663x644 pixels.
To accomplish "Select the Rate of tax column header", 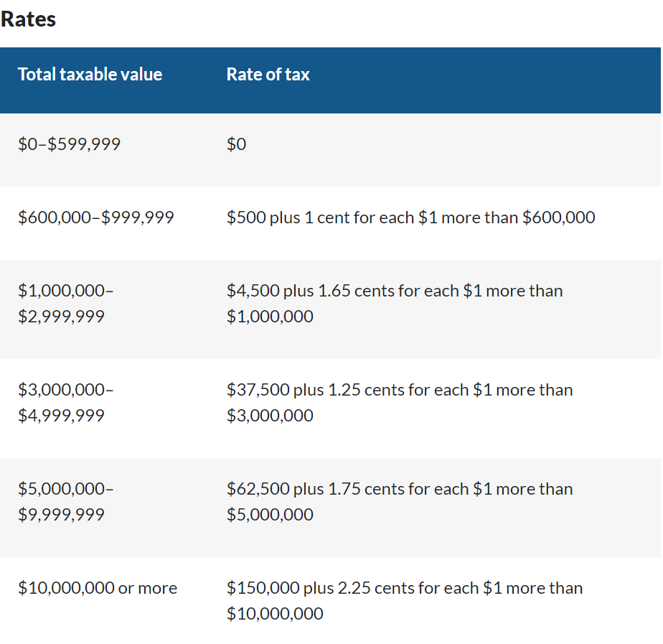I will point(268,75).
